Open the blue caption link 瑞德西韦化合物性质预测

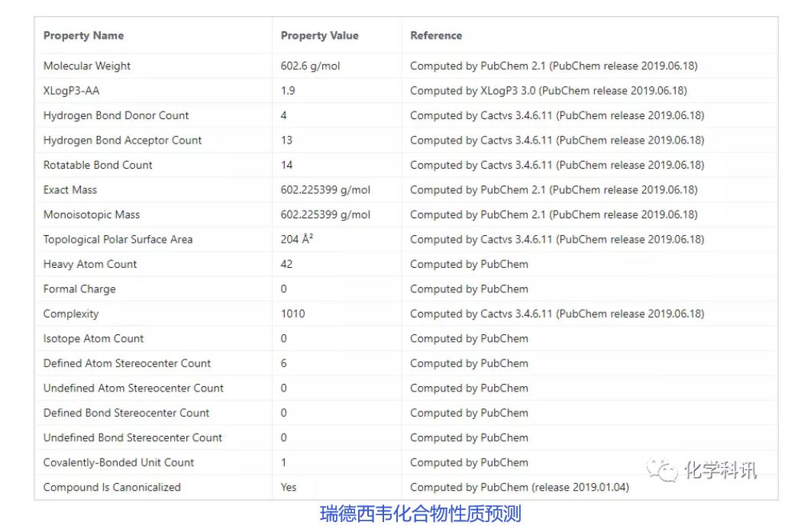click(420, 514)
